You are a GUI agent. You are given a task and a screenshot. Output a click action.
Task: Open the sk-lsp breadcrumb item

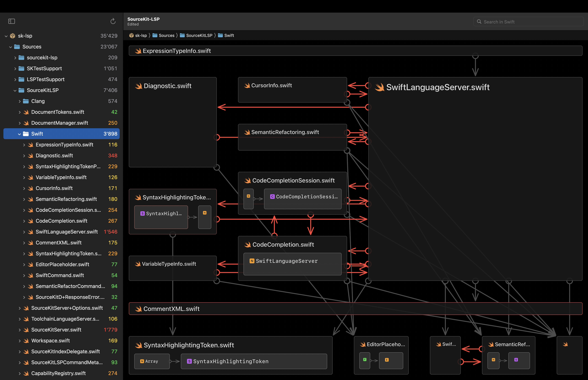[x=138, y=36]
